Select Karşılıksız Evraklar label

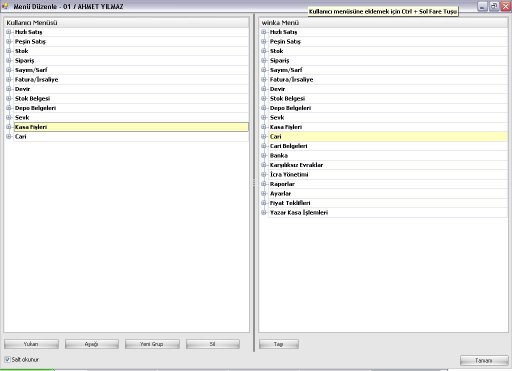(x=296, y=165)
